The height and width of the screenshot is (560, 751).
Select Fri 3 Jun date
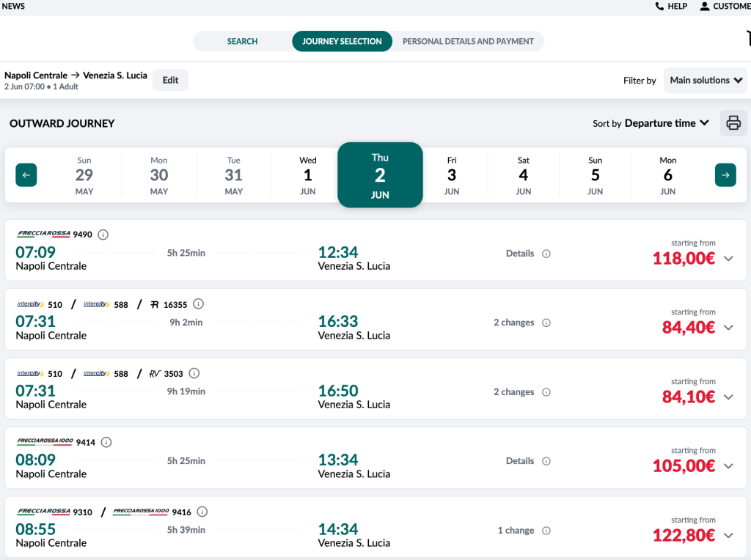[x=452, y=175]
